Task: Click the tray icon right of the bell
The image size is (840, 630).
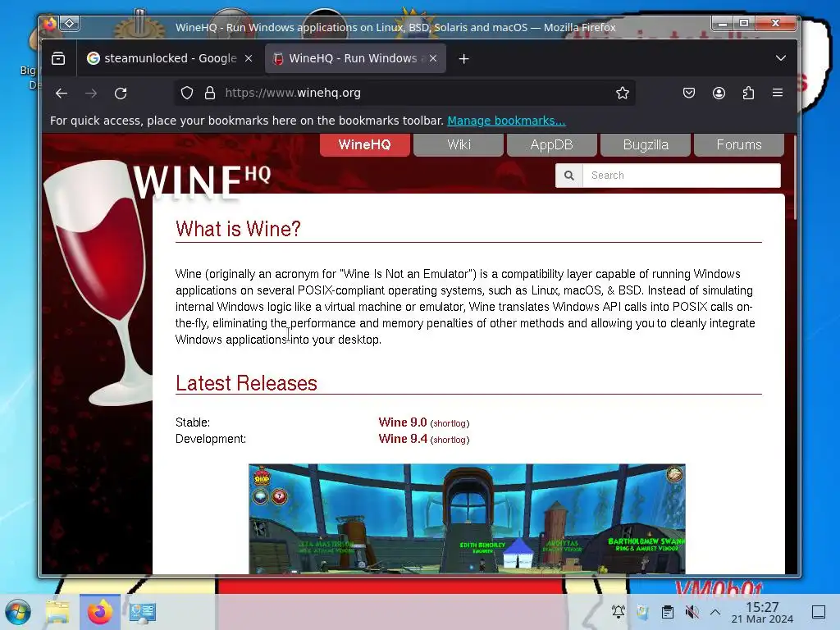Action: pos(643,612)
